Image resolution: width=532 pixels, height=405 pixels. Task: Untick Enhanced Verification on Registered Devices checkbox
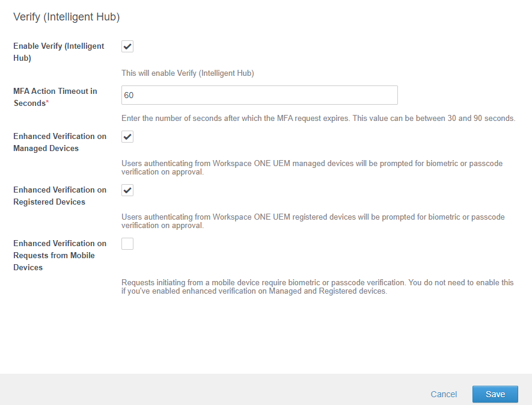(127, 191)
